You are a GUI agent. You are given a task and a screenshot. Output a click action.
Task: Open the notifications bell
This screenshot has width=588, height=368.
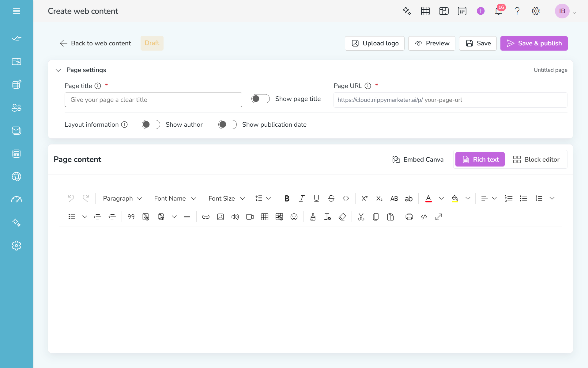click(x=499, y=11)
